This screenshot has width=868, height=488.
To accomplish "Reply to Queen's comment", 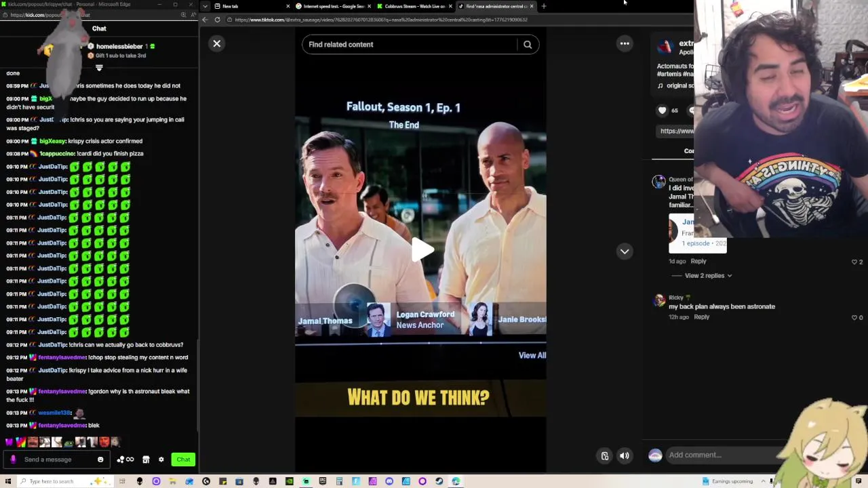I will click(x=698, y=261).
